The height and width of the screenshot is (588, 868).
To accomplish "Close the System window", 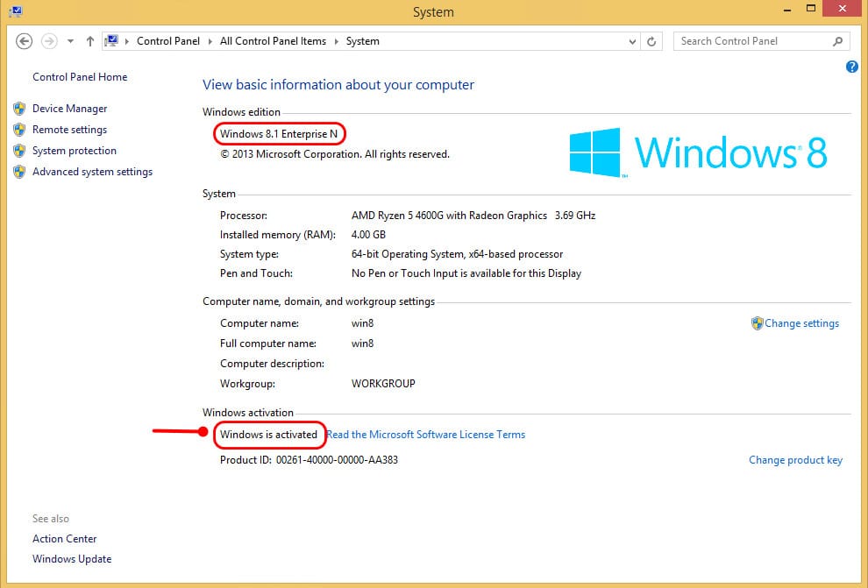I will 843,9.
